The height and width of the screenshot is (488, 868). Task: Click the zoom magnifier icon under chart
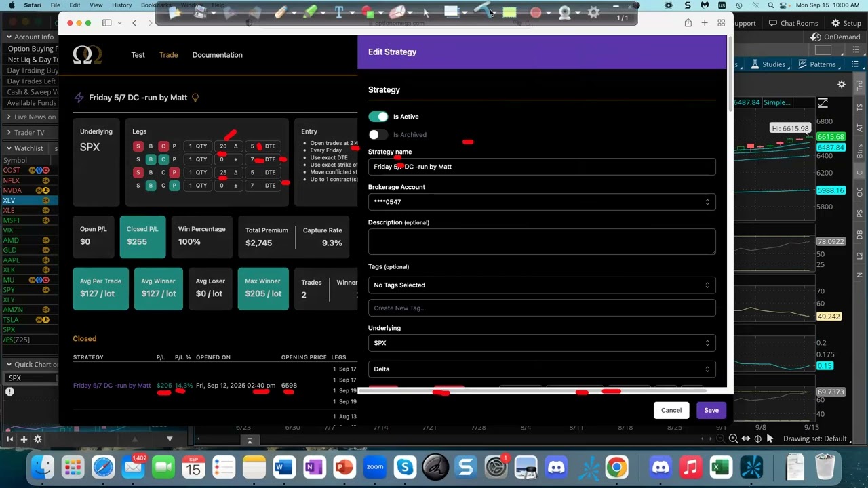(733, 439)
